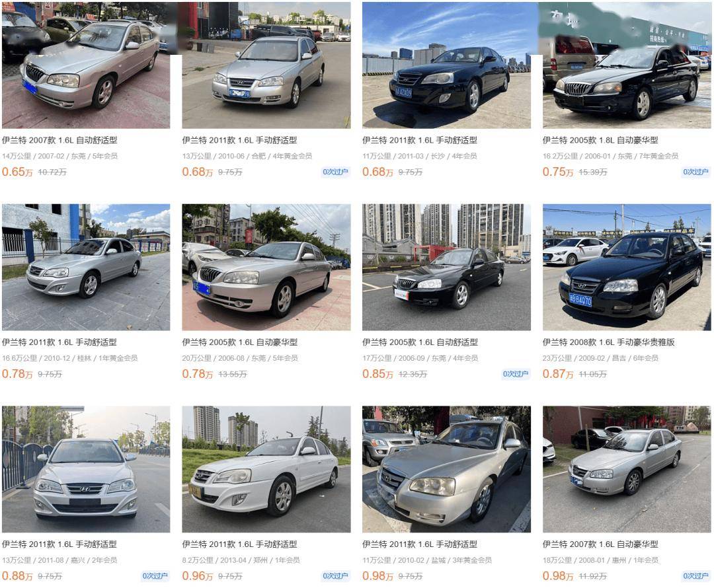View the 2005款 1.8L 自动豪华型 car image

click(x=627, y=65)
